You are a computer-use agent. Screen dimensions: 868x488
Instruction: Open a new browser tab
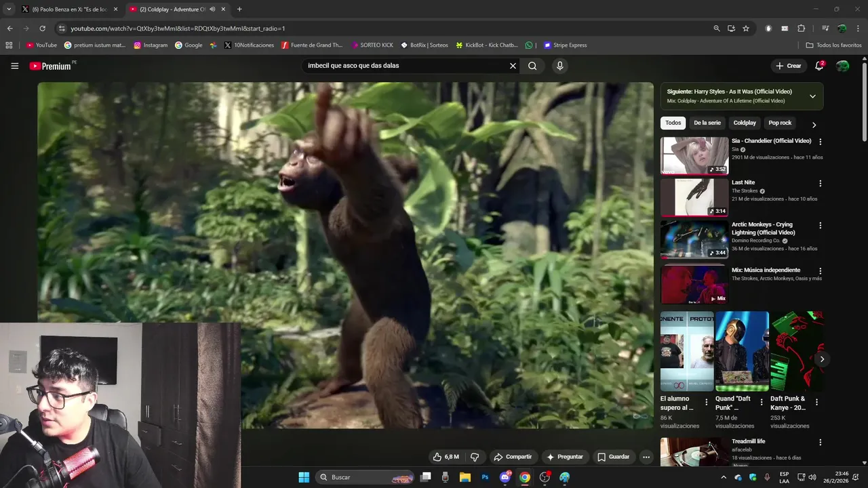coord(239,9)
